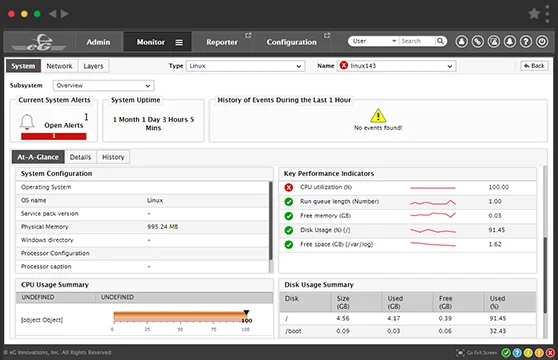558x360 pixels.
Task: Open the Subsystem dropdown showing Overview
Action: pyautogui.click(x=104, y=86)
